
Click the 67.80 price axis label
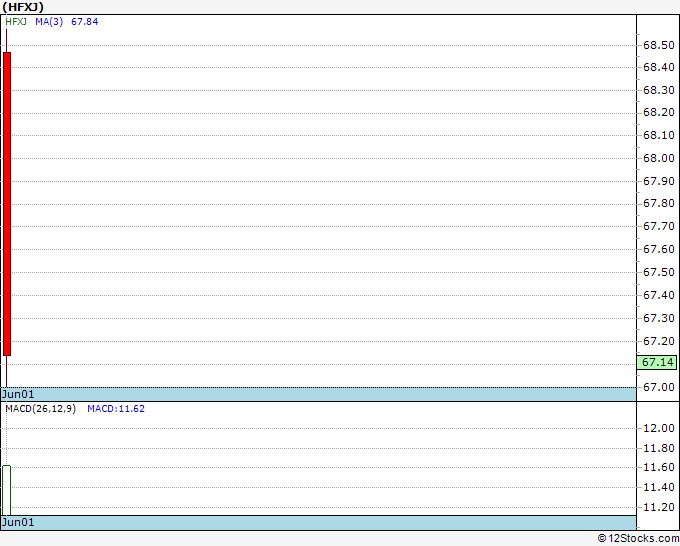tap(658, 203)
